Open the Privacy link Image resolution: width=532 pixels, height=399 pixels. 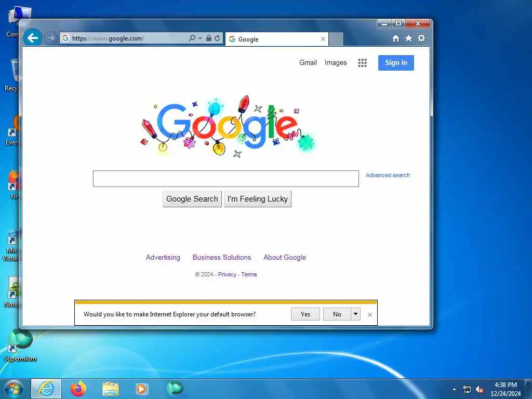coord(227,274)
